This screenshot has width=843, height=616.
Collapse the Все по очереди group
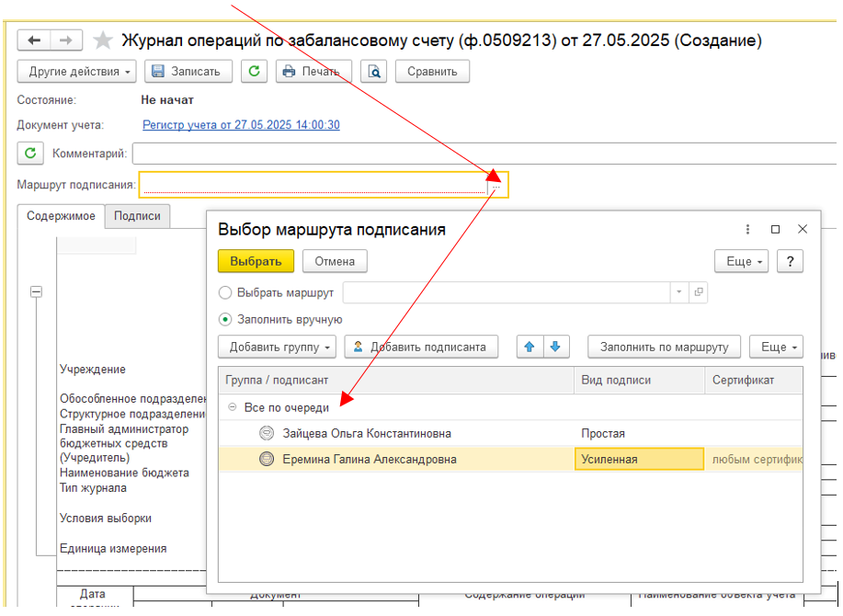tap(233, 407)
